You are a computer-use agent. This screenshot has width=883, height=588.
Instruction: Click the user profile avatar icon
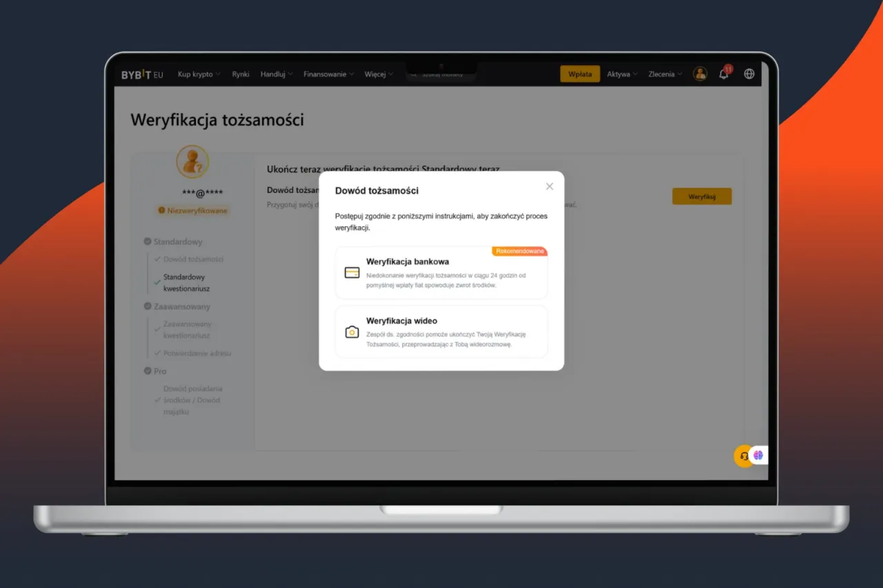pos(700,74)
